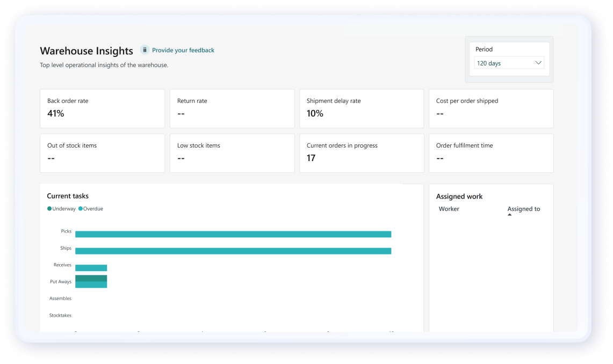Click the feedback icon beside Warehouse Insights
The height and width of the screenshot is (364, 613).
point(145,50)
